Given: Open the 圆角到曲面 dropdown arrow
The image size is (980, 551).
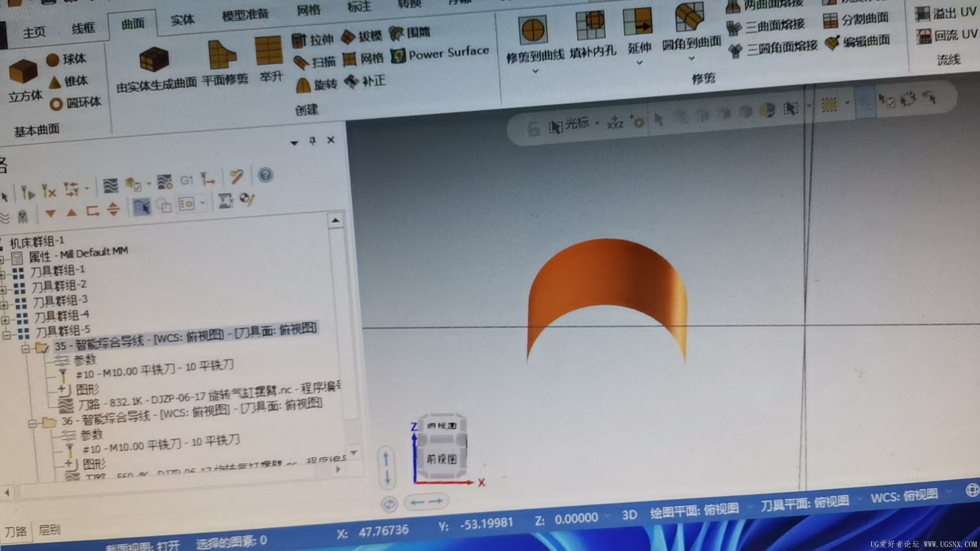Looking at the screenshot, I should (x=692, y=58).
